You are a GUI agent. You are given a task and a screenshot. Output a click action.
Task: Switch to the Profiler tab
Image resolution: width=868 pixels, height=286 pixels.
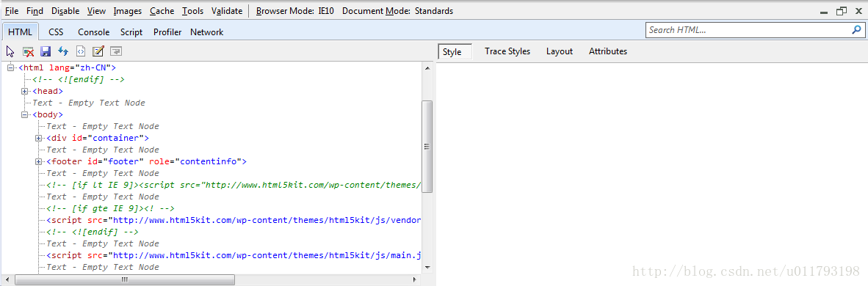tap(167, 32)
